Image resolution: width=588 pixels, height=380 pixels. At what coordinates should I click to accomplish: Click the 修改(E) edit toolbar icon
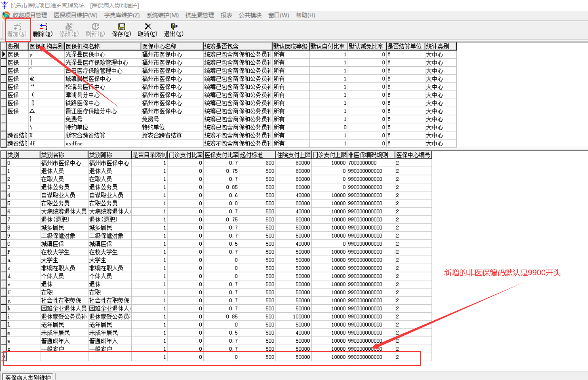coord(69,30)
